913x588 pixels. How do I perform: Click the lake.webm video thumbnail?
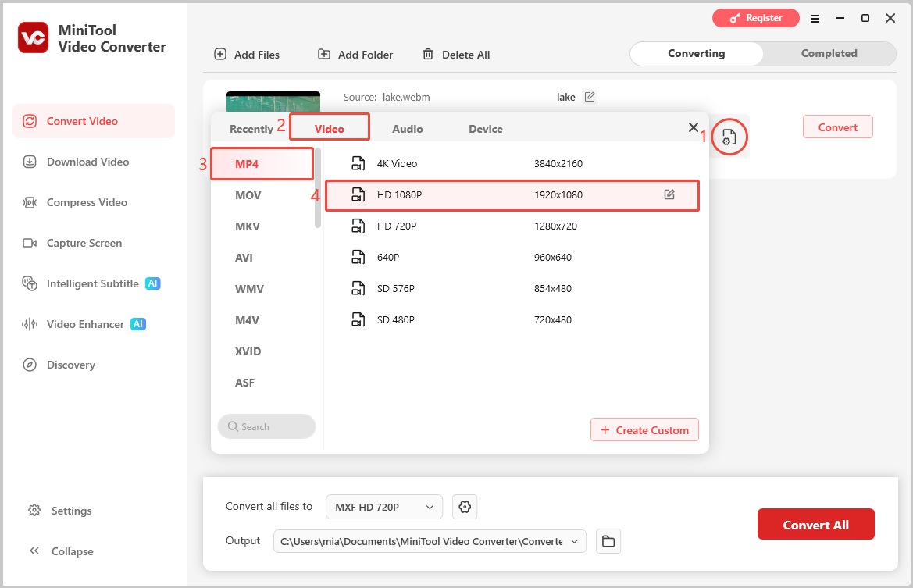click(273, 102)
